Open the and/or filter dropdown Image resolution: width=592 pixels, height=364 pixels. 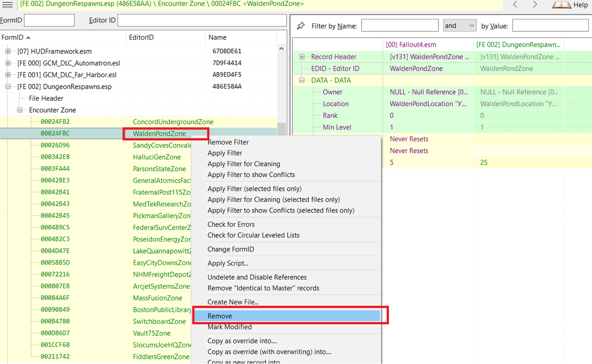coord(459,26)
